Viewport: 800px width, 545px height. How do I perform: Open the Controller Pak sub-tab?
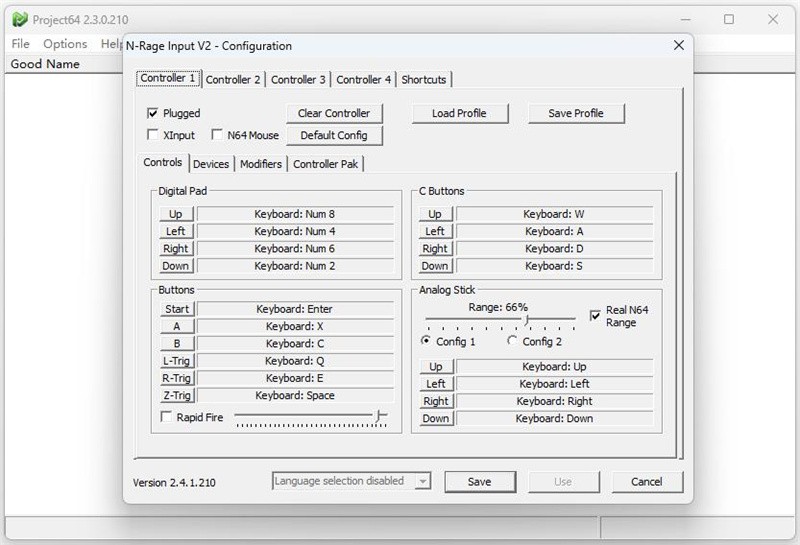tap(326, 164)
